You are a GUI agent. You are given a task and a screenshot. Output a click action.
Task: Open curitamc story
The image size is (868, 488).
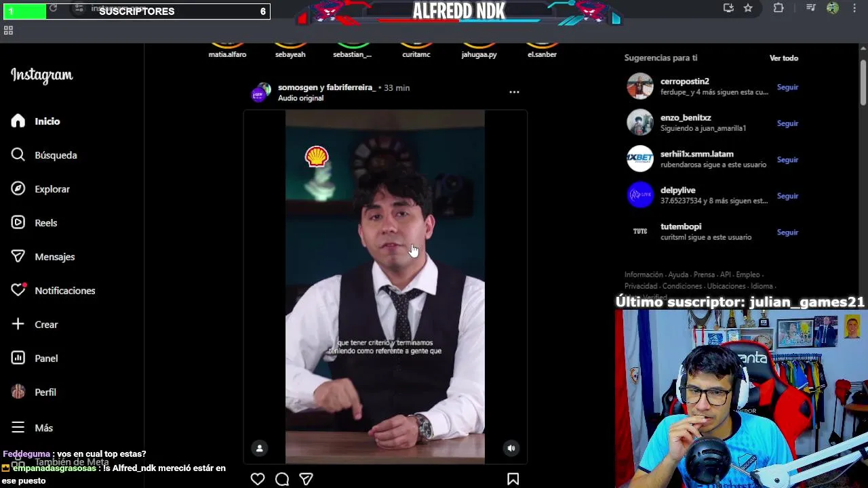tap(416, 50)
